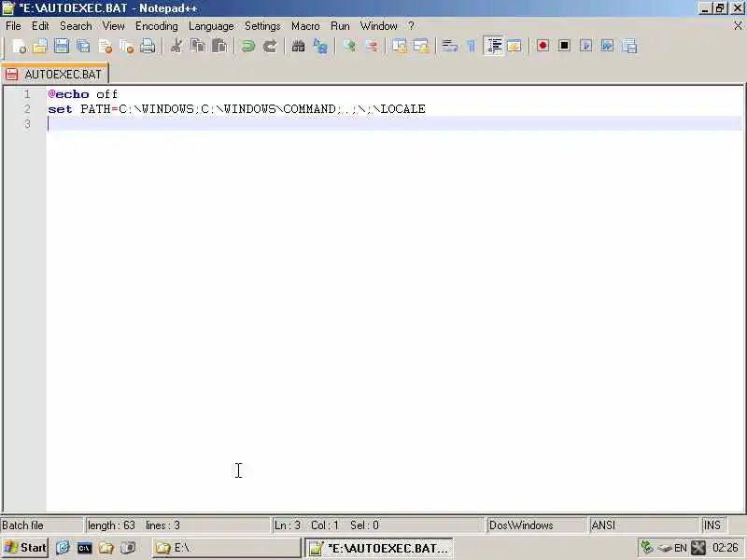747x560 pixels.
Task: Start macro recording with red dot icon
Action: tap(543, 46)
